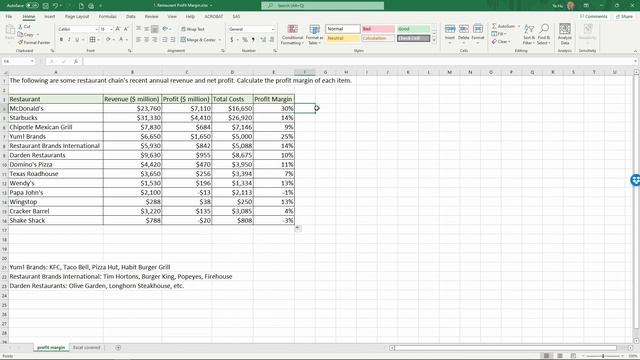Switch to the Page Layout ribbon tab
The height and width of the screenshot is (360, 640).
pos(77,17)
